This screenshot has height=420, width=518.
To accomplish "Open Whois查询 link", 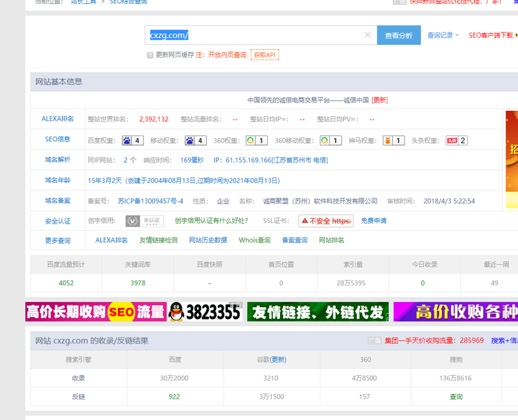I will pos(254,240).
